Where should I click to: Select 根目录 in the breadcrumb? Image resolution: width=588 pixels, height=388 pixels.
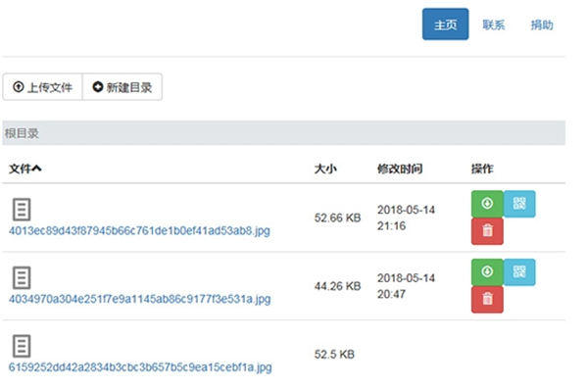click(x=22, y=133)
